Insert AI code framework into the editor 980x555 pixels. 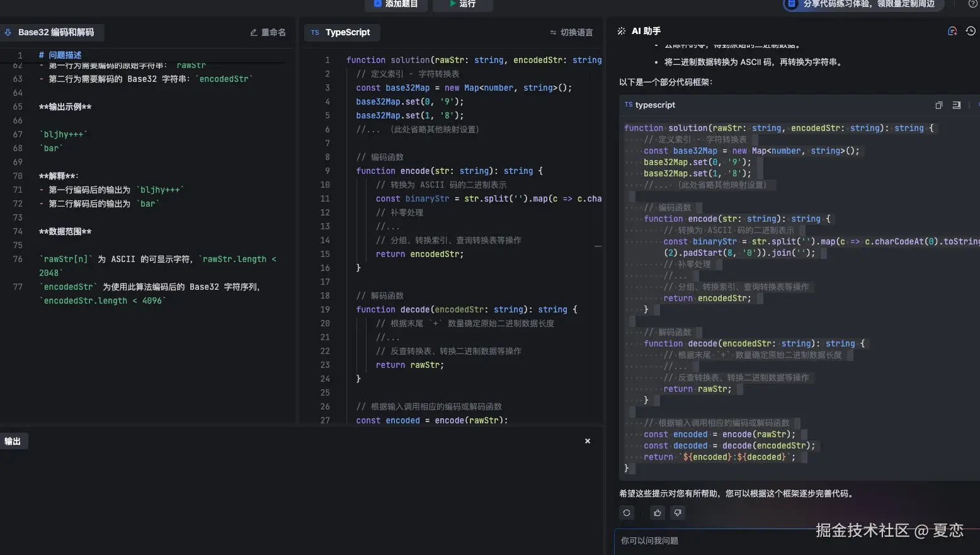pos(956,105)
